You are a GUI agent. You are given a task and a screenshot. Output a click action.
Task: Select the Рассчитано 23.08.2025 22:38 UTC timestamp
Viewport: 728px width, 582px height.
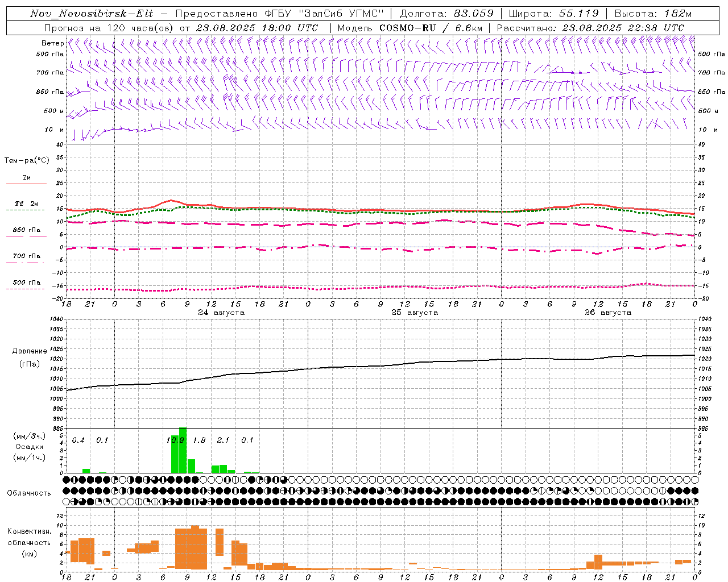pyautogui.click(x=590, y=28)
